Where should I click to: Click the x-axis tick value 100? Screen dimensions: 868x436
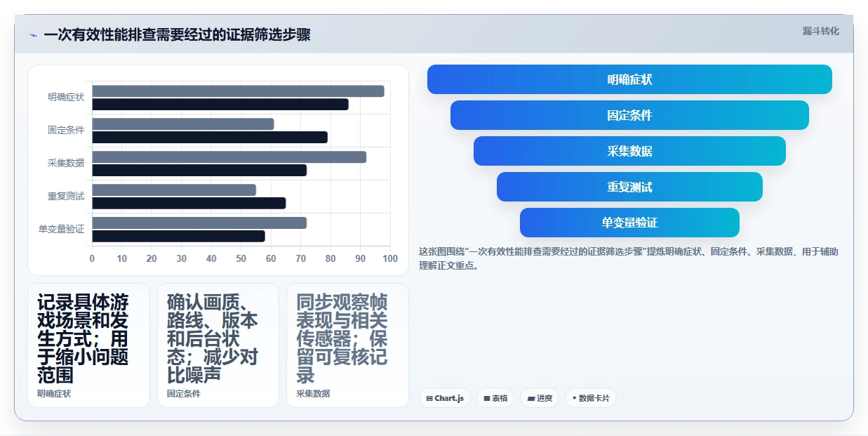click(x=390, y=259)
